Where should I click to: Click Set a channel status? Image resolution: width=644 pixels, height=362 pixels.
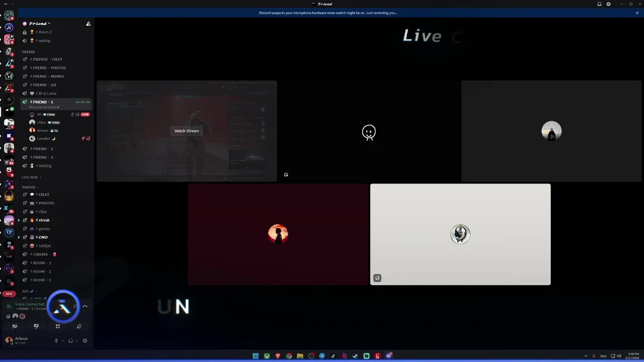44,107
